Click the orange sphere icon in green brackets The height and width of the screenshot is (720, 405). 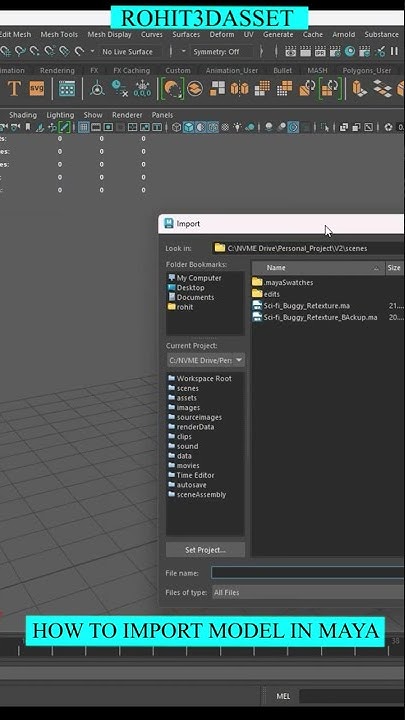[172, 88]
